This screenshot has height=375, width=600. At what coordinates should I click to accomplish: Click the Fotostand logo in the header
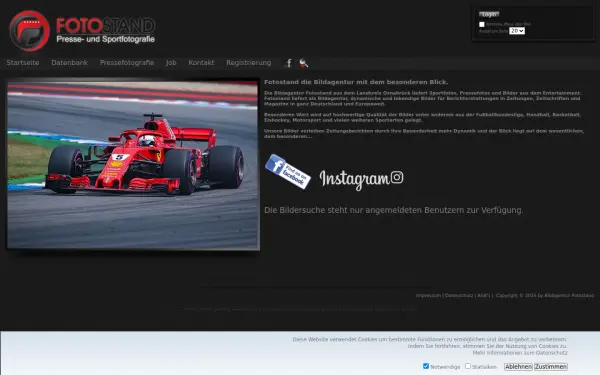82,31
